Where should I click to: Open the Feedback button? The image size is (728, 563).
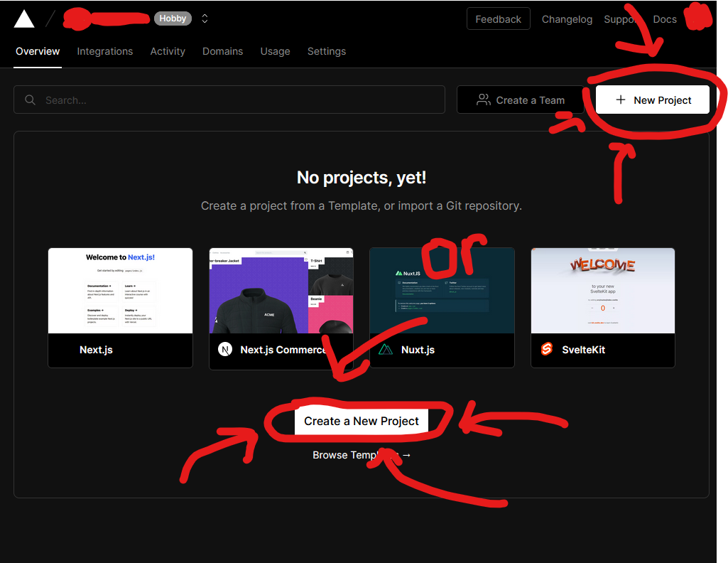pyautogui.click(x=498, y=19)
